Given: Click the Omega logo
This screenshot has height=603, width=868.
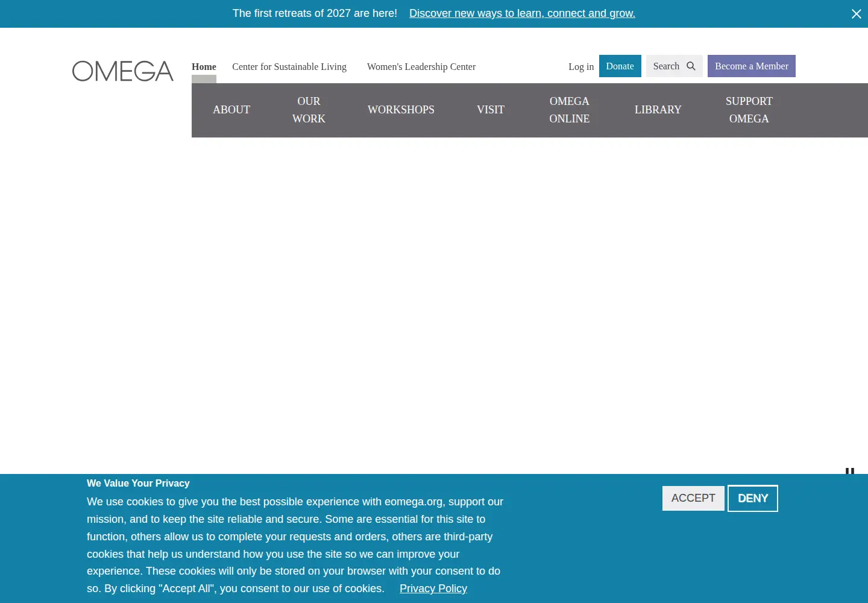Looking at the screenshot, I should point(123,71).
